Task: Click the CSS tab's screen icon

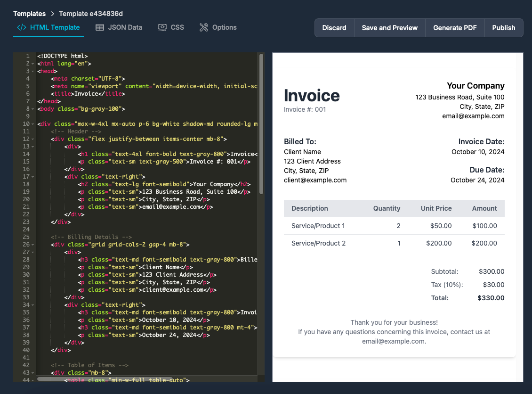Action: pyautogui.click(x=162, y=27)
